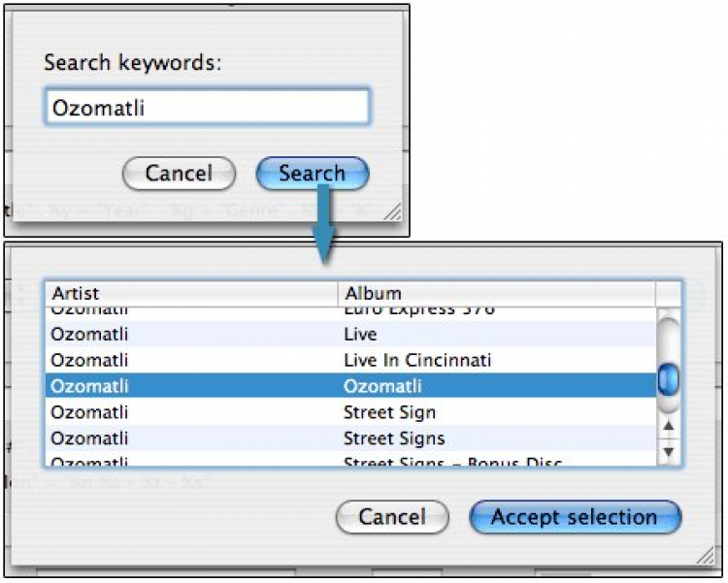The height and width of the screenshot is (583, 728).
Task: Choose the Street Signs album row
Action: coord(351,438)
